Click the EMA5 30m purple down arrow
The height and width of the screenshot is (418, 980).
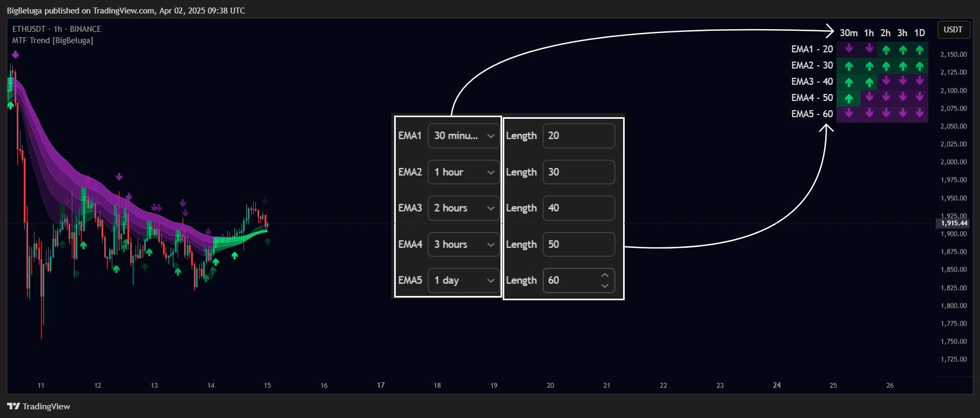(x=849, y=113)
